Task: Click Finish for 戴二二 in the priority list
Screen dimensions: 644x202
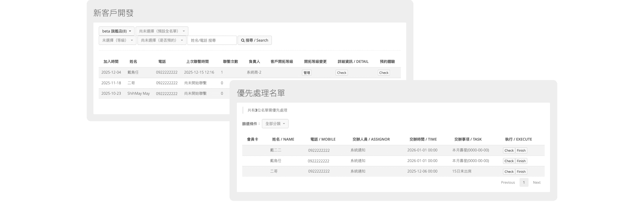Action: [521, 150]
